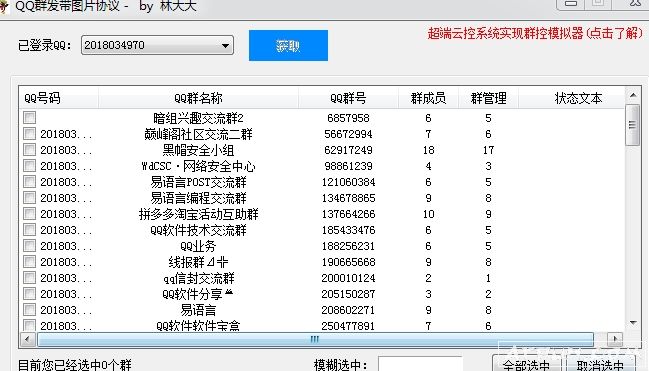Check the qq信封交流群 row checkbox
This screenshot has width=649, height=371.
[29, 277]
